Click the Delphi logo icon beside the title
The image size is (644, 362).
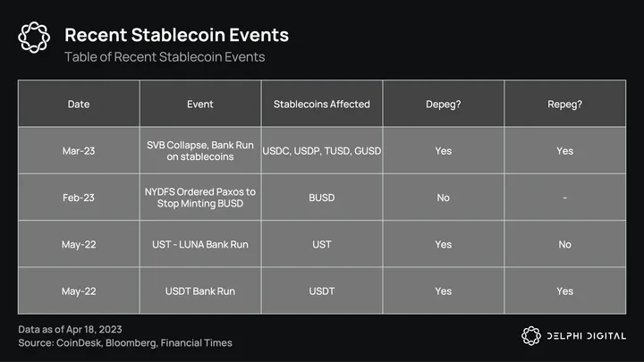(34, 38)
